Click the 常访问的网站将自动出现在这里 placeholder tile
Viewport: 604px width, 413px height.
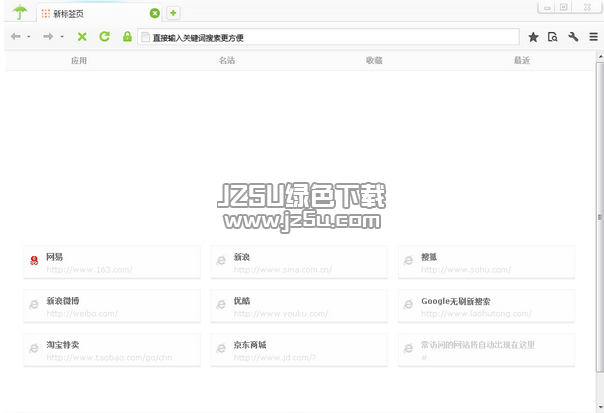pyautogui.click(x=487, y=350)
